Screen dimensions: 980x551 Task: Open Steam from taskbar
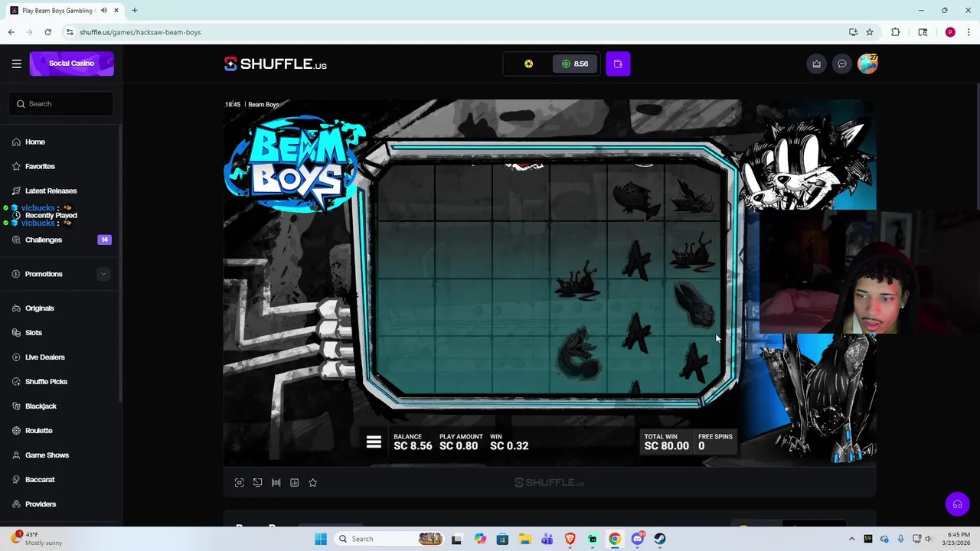click(660, 539)
